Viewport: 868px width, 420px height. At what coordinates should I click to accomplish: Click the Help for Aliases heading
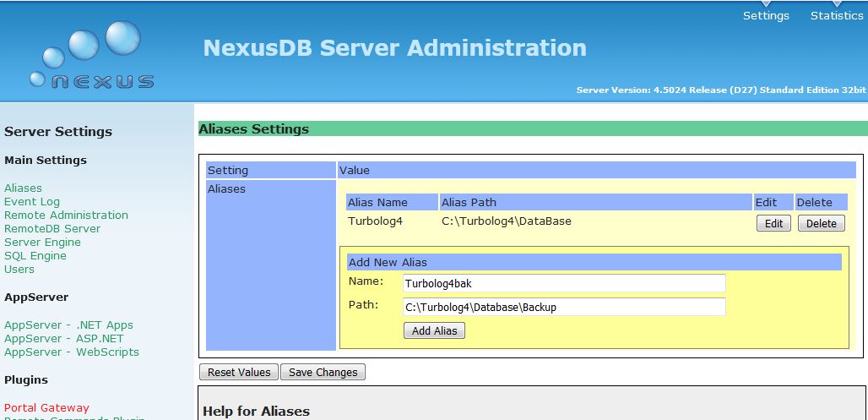tap(257, 412)
